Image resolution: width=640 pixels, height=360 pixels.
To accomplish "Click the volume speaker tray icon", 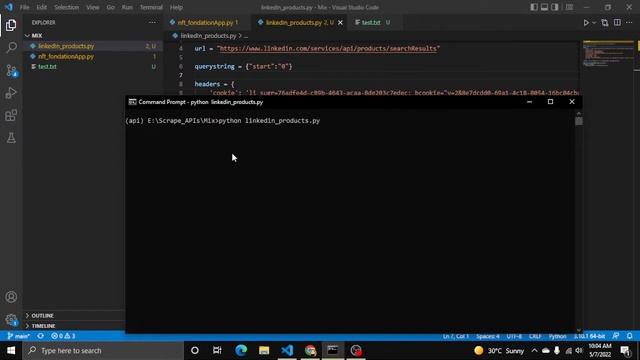I will 579,351.
